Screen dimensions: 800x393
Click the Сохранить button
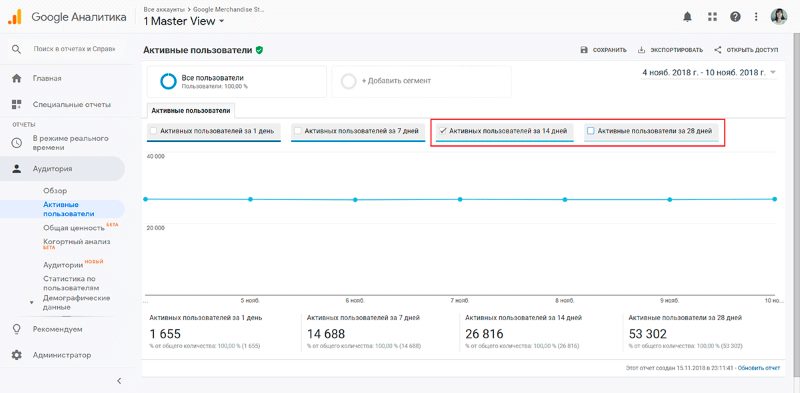[604, 50]
